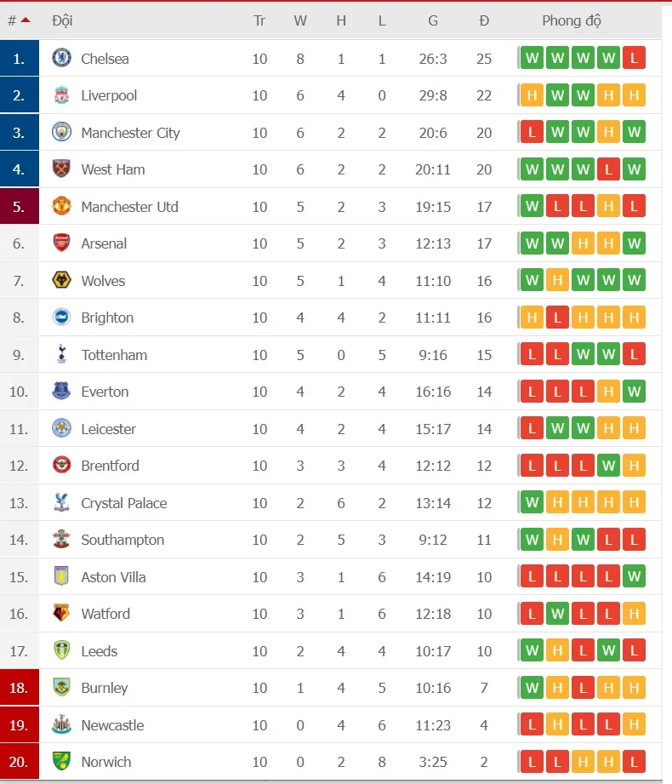Click the Phong độ column header
Viewport: 672px width, 784px height.
point(572,20)
